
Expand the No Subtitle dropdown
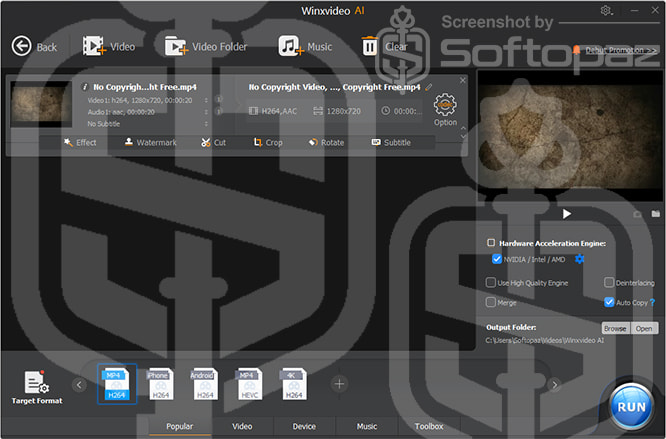(206, 124)
